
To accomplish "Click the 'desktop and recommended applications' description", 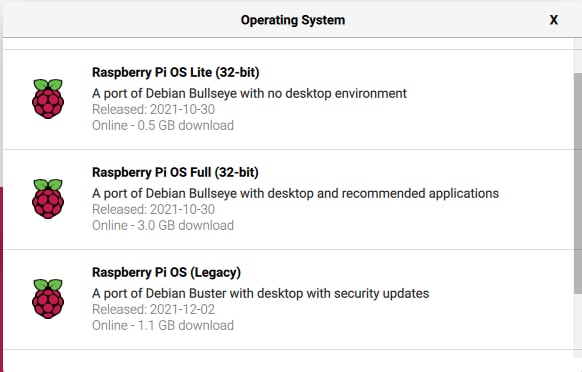I will pos(295,193).
